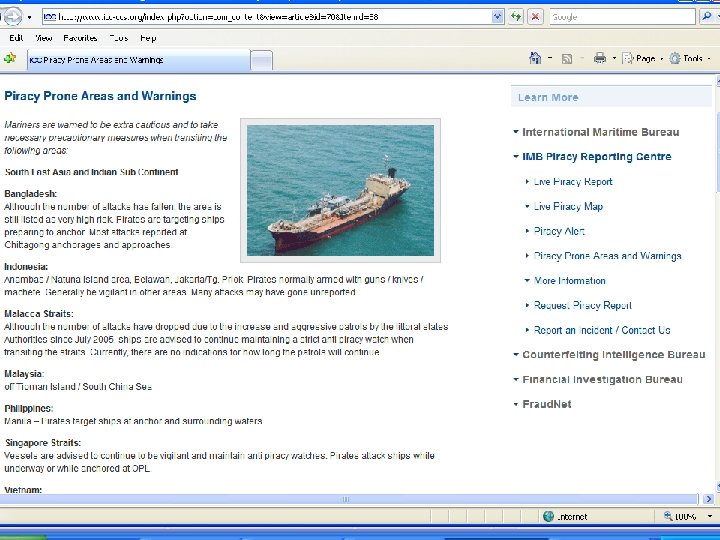Open the Tools menu in menu bar
720x540 pixels.
[x=118, y=38]
